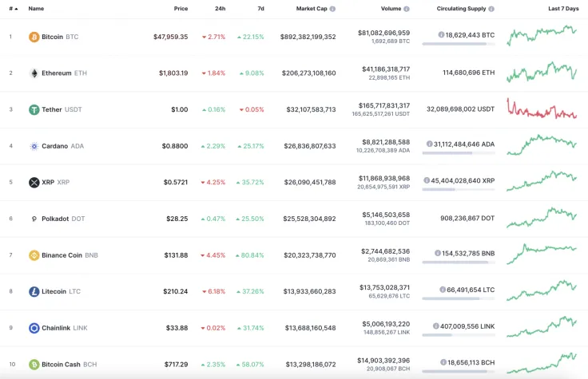The width and height of the screenshot is (588, 379).
Task: Open the Volume info icon
Action: (x=407, y=9)
